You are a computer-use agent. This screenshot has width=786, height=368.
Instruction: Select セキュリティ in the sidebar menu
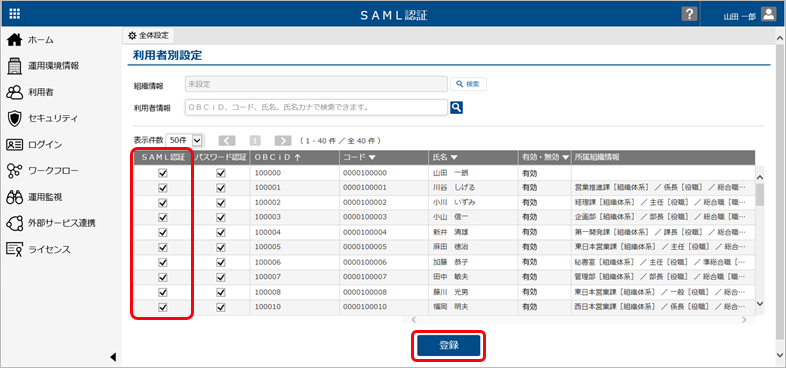tap(53, 118)
